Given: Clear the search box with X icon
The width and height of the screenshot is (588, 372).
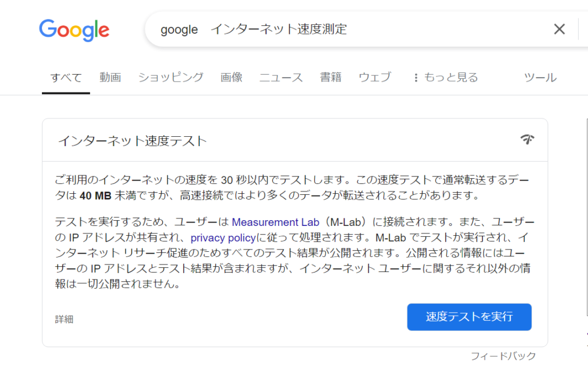Looking at the screenshot, I should pyautogui.click(x=559, y=29).
